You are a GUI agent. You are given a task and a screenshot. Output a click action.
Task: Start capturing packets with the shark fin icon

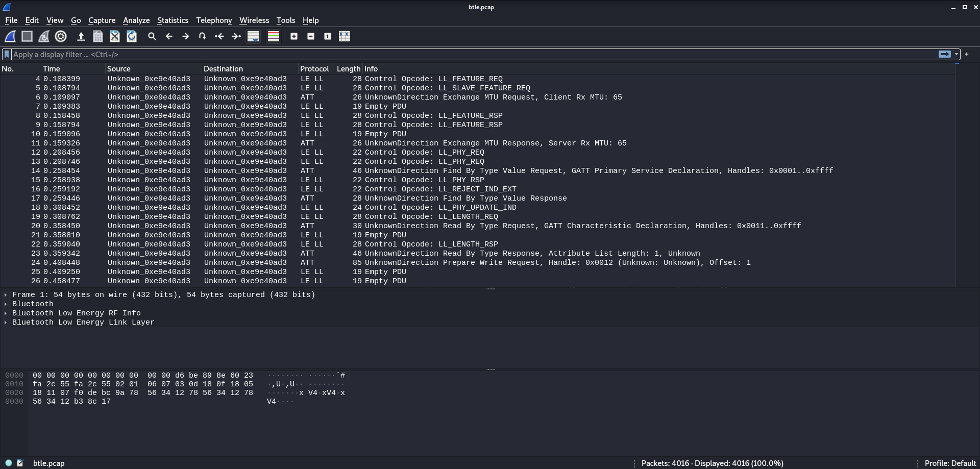click(10, 36)
